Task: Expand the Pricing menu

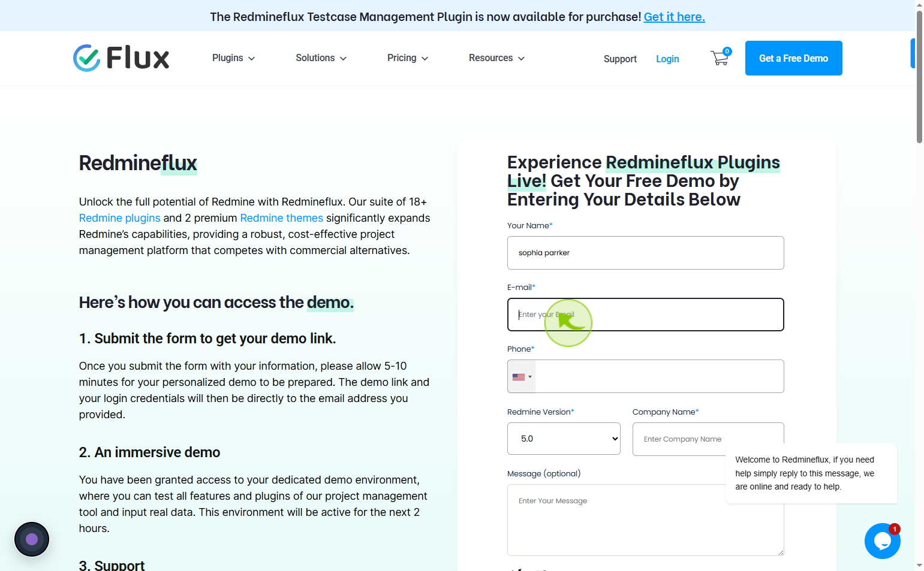Action: point(408,58)
